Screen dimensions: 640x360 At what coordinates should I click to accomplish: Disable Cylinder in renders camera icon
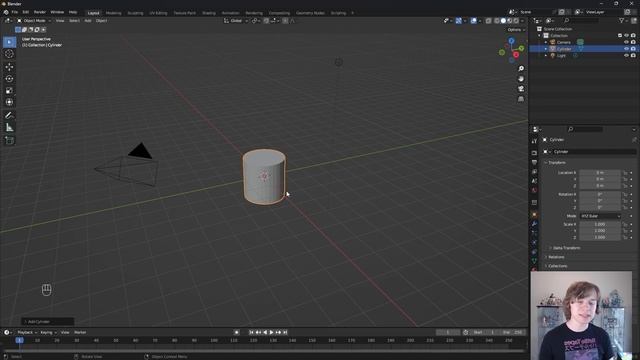(x=633, y=49)
